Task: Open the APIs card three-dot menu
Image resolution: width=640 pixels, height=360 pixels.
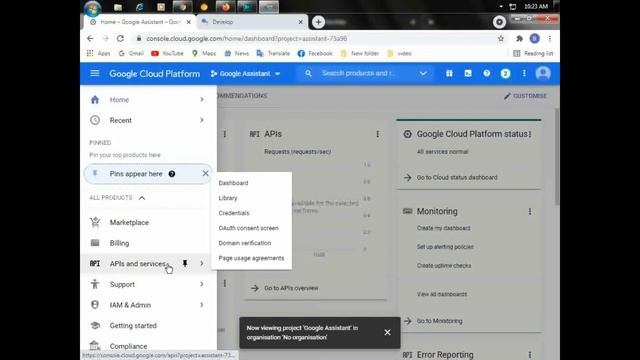Action: [378, 134]
